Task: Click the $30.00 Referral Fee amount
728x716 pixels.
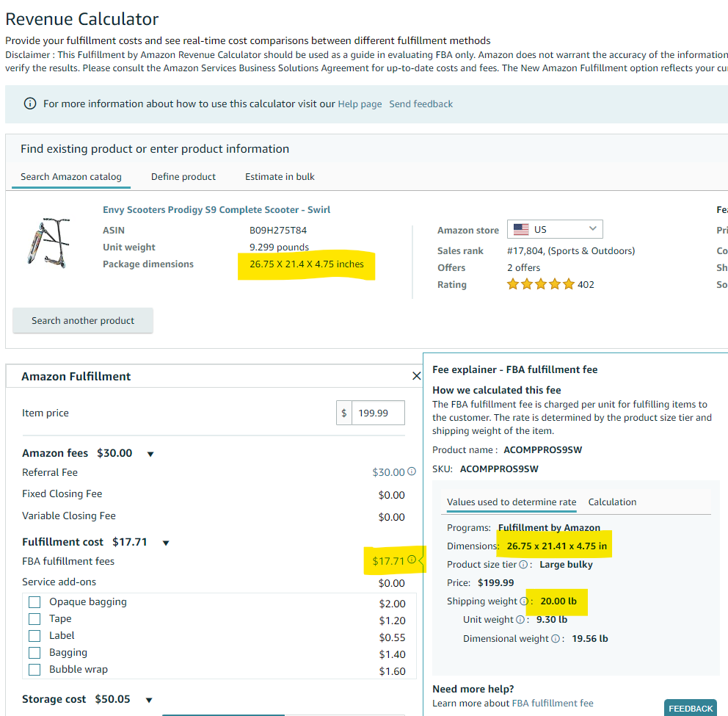Action: [389, 472]
